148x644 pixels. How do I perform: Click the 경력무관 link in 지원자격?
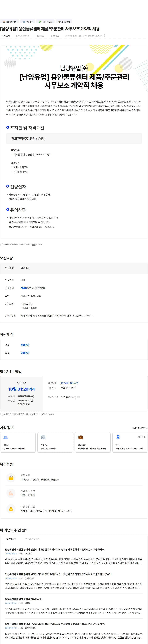pos(25,345)
